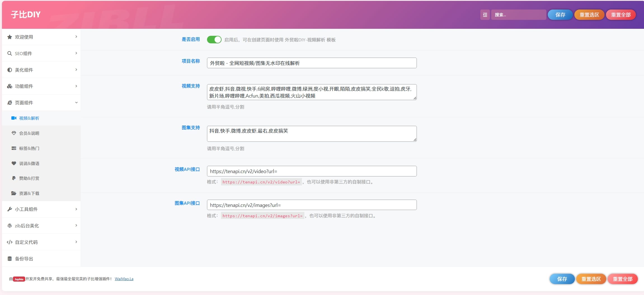The width and height of the screenshot is (644, 295).
Task: Click the open folder icon beside 资源&下载
Action: pyautogui.click(x=14, y=193)
